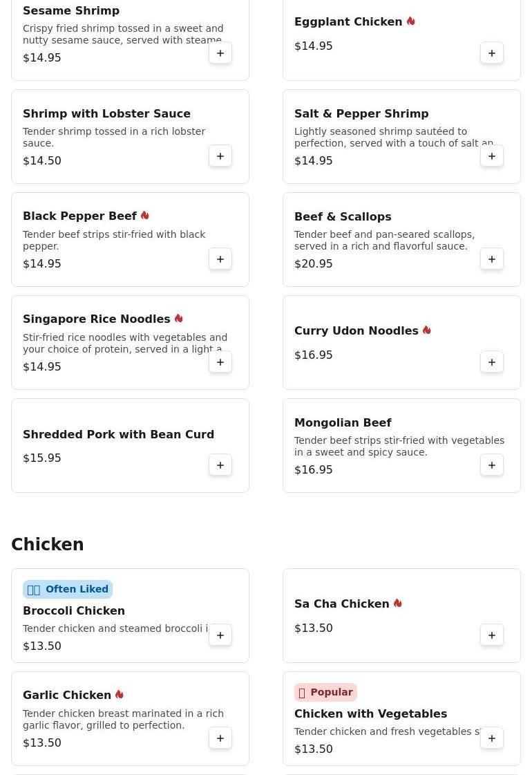This screenshot has width=532, height=775.
Task: Click the Often Liked badge
Action: 68,589
